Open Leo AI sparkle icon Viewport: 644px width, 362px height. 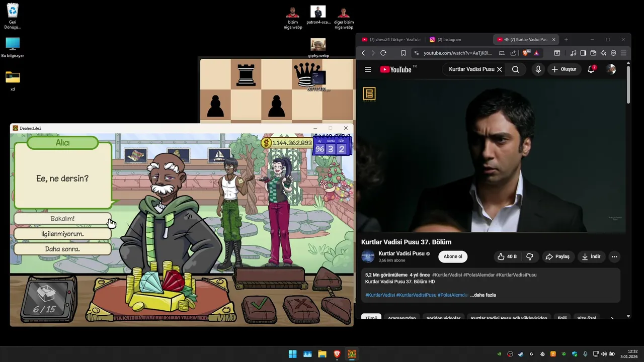[603, 53]
